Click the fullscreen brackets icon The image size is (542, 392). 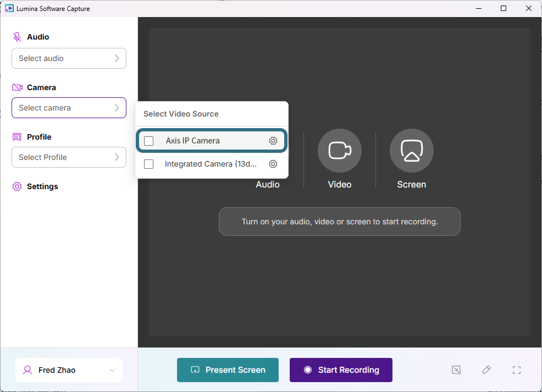click(516, 370)
